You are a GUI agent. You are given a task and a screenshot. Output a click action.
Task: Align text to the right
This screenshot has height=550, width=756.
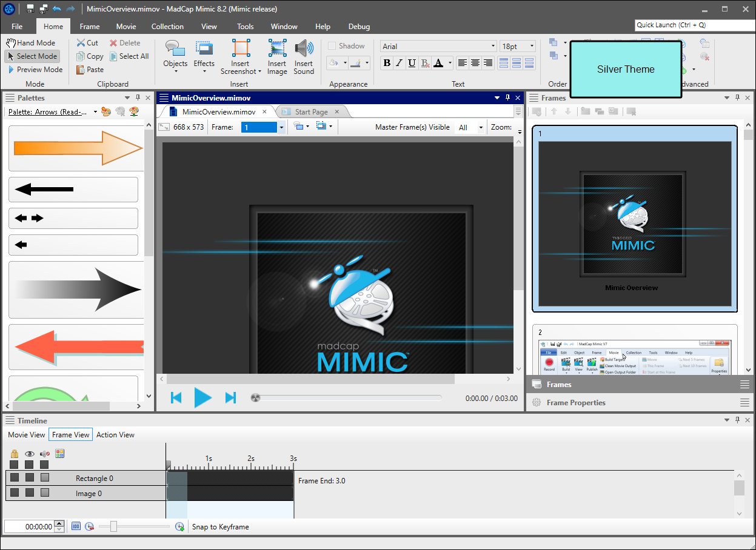(488, 63)
